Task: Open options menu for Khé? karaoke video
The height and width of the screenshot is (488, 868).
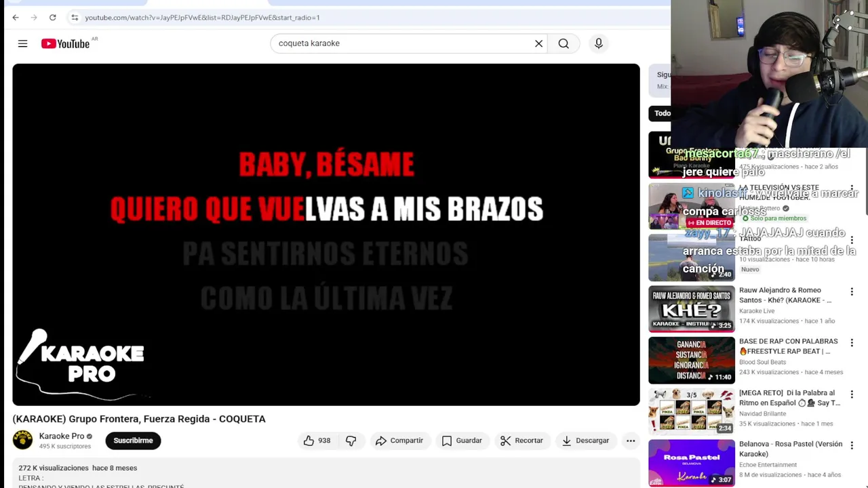Action: (x=852, y=291)
